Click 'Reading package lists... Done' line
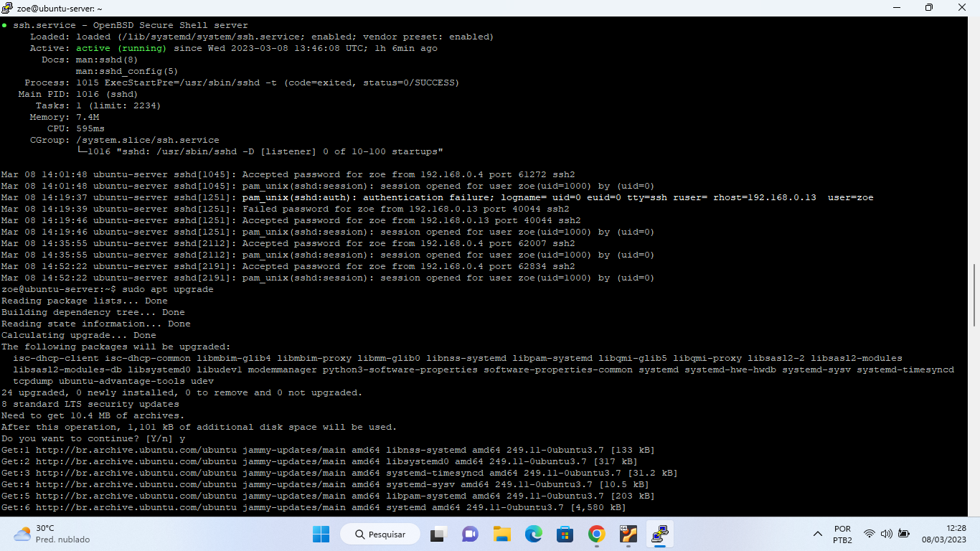The width and height of the screenshot is (980, 551). (x=85, y=301)
